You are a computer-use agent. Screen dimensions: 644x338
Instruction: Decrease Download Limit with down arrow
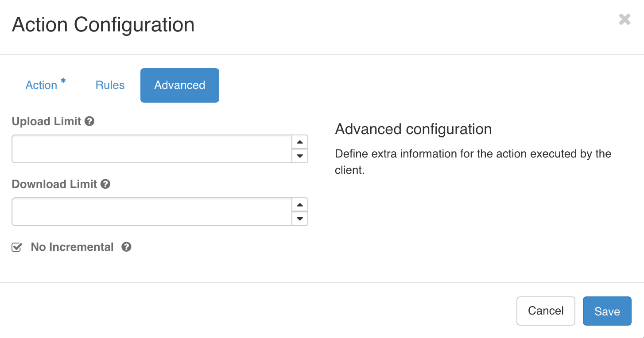click(x=300, y=219)
